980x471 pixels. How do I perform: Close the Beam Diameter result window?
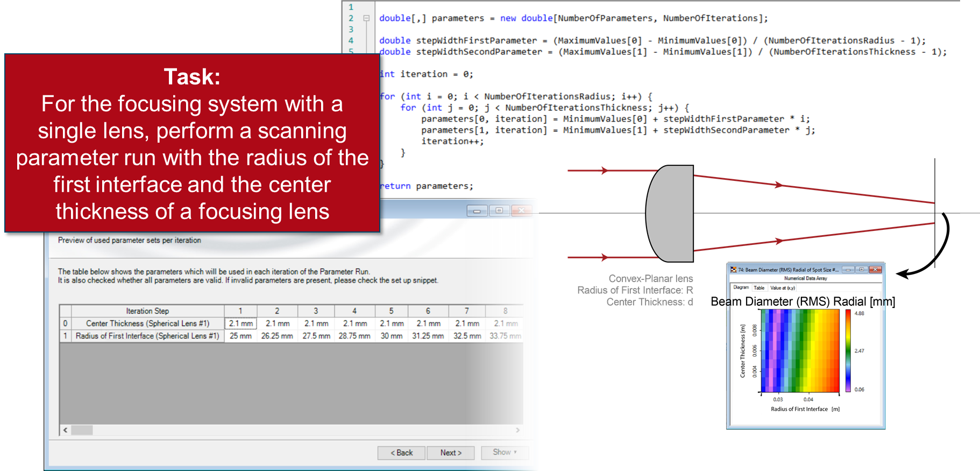pos(875,270)
